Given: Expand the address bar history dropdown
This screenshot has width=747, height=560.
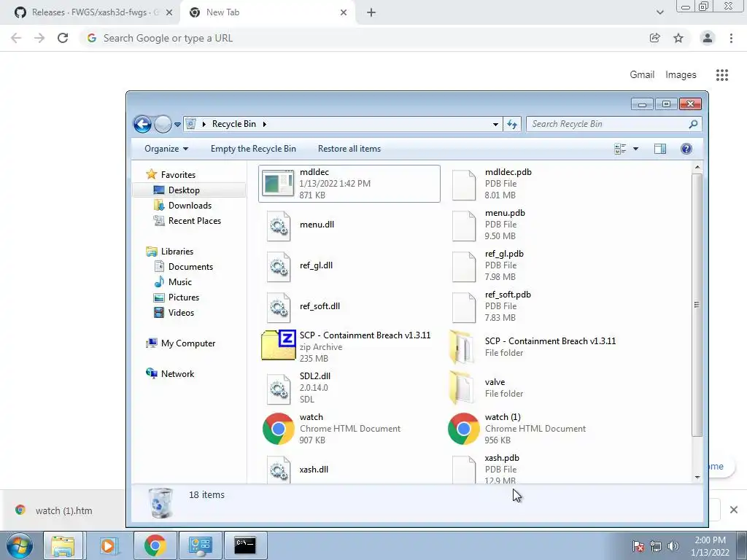Looking at the screenshot, I should 495,124.
